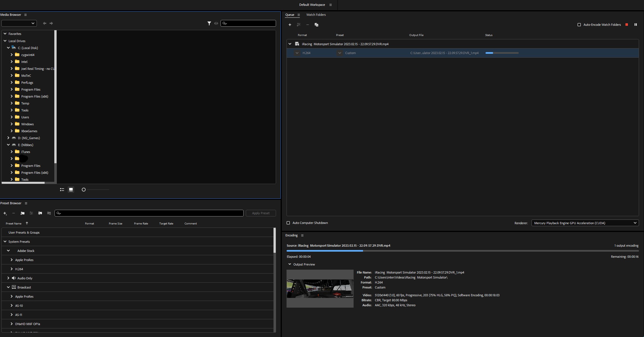This screenshot has height=337, width=644.
Task: Expand the D: (M2_Games) drive
Action: (x=8, y=138)
